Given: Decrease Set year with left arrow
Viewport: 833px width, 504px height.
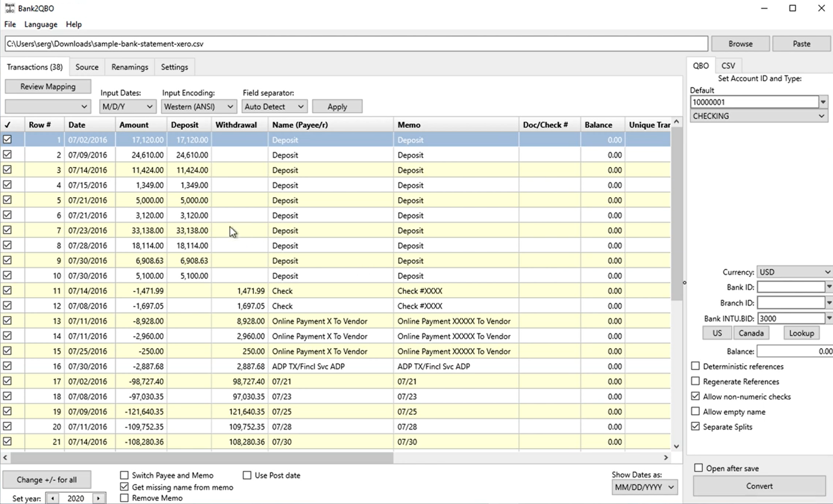Looking at the screenshot, I should (x=52, y=498).
